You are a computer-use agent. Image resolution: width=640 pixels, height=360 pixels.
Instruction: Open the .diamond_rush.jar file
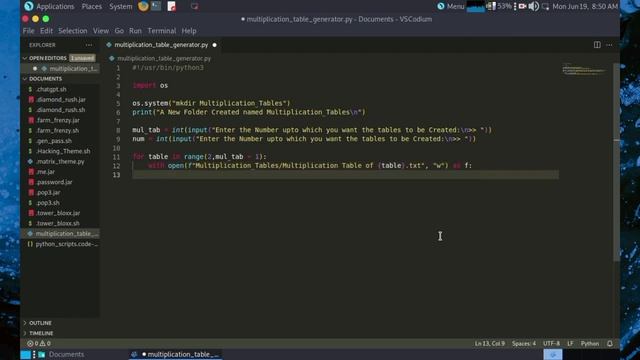60,99
